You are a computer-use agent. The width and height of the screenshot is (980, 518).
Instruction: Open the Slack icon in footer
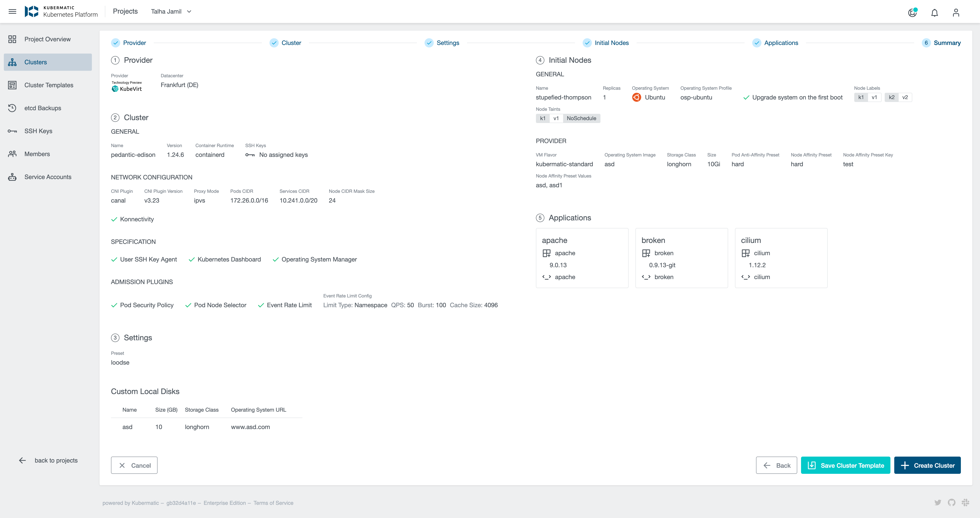965,503
